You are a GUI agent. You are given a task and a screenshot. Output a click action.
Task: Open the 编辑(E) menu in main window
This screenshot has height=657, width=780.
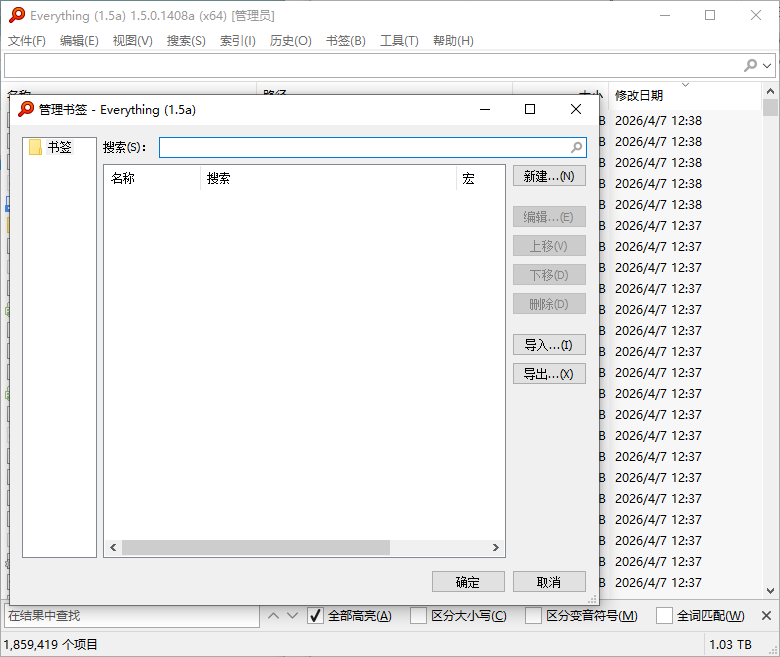coord(79,41)
